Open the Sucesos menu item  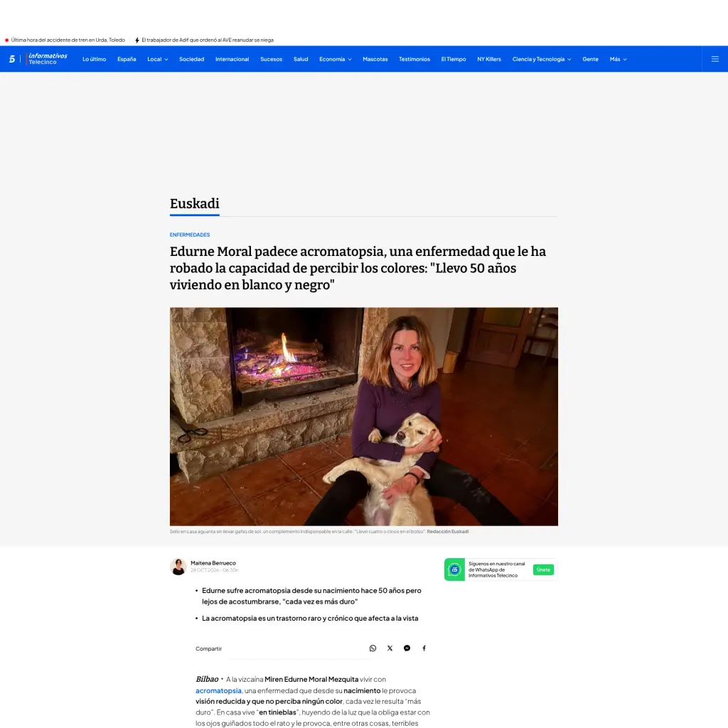pyautogui.click(x=271, y=59)
